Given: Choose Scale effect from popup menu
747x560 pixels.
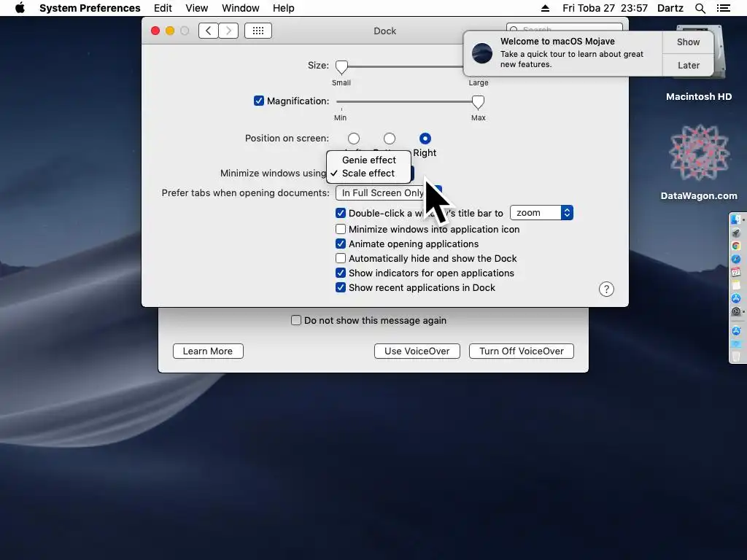Looking at the screenshot, I should [x=368, y=174].
